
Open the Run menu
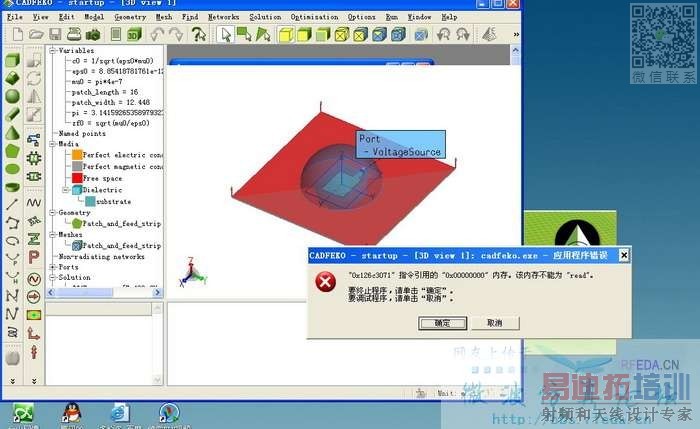coord(392,17)
